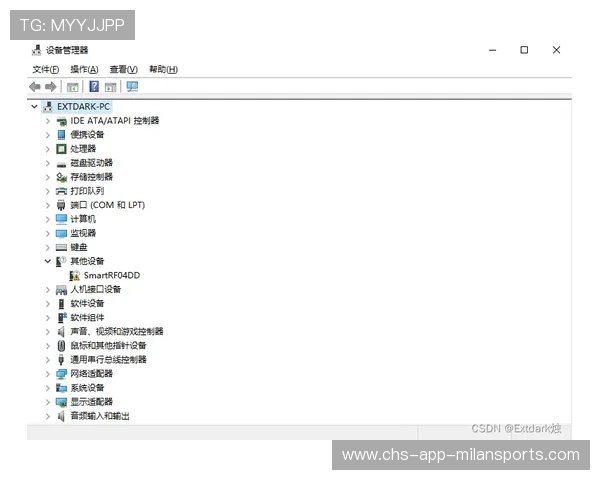
Task: Click the Forward arrow in the toolbar
Action: click(51, 87)
